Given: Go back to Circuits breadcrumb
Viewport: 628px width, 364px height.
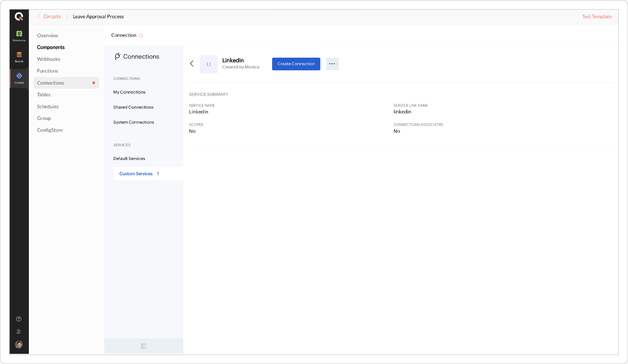Looking at the screenshot, I should click(x=52, y=16).
